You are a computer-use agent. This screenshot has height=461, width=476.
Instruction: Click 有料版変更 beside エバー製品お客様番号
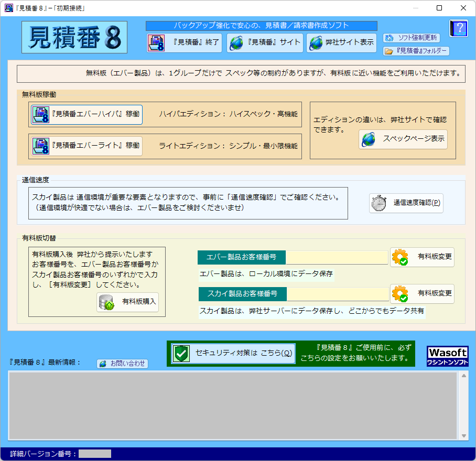click(422, 257)
